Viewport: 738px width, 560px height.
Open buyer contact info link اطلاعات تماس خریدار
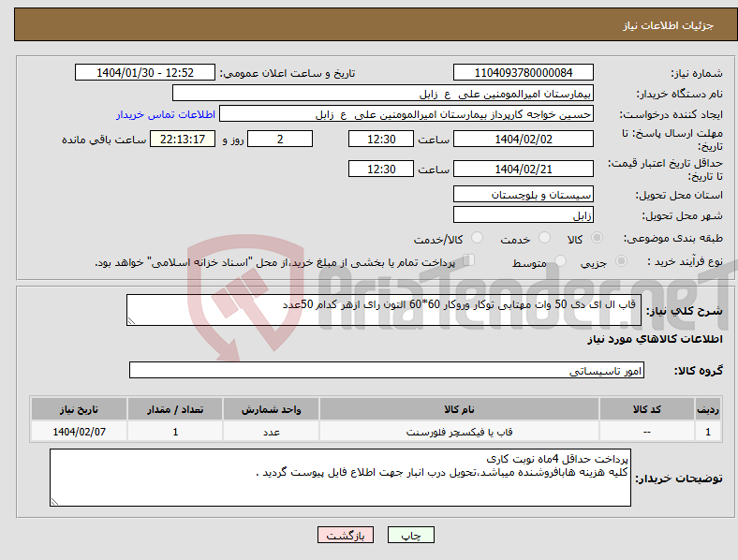pyautogui.click(x=166, y=114)
